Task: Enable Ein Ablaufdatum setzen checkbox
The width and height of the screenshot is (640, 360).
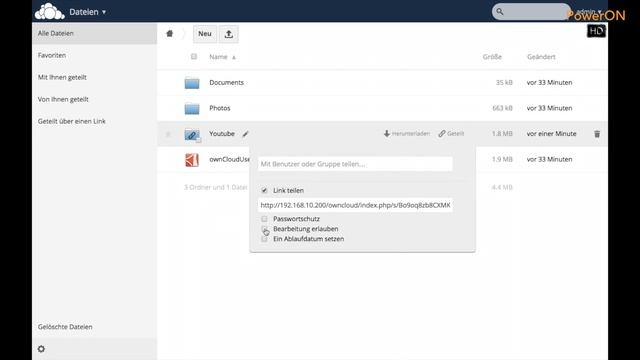Action: click(264, 239)
